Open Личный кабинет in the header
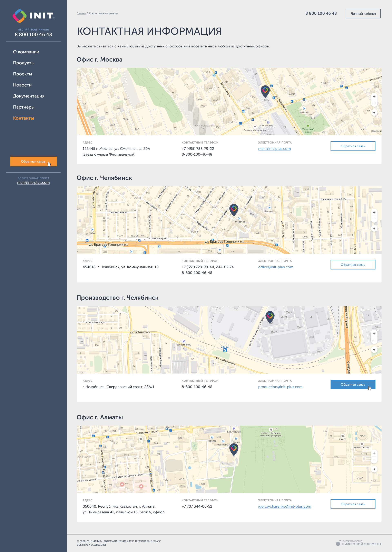This screenshot has height=552, width=392. coord(363,13)
